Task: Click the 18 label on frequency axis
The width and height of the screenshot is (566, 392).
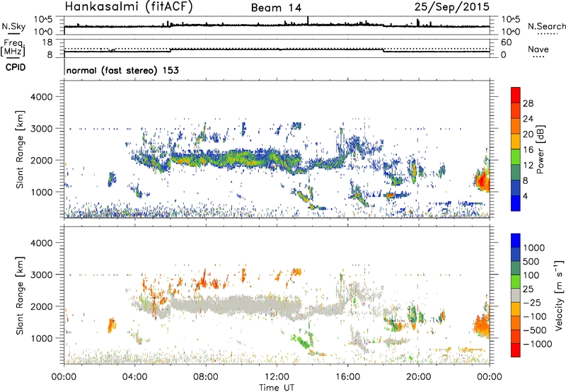Action: coord(47,42)
